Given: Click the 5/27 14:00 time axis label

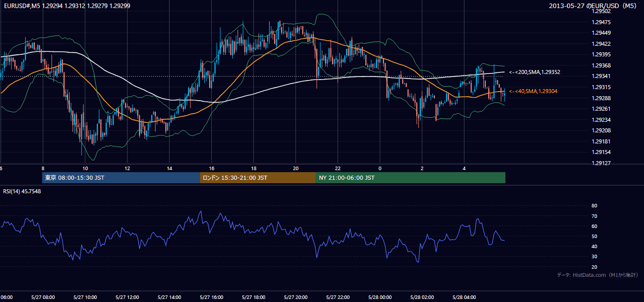Looking at the screenshot, I should coord(169,297).
